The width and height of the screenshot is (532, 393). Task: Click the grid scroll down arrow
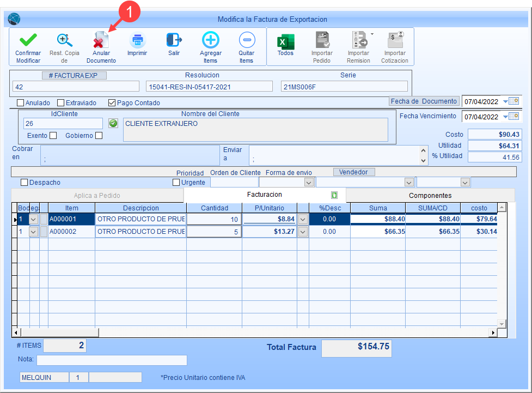pyautogui.click(x=502, y=324)
